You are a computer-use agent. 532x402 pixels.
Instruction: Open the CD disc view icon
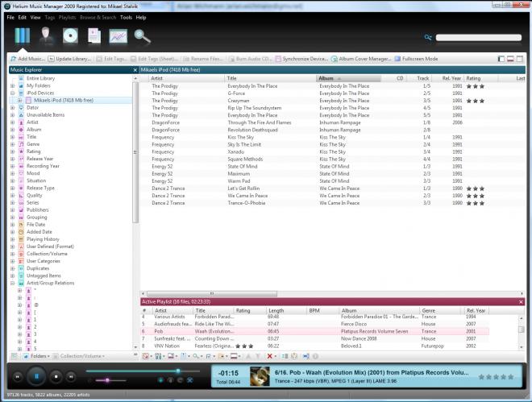[x=70, y=36]
